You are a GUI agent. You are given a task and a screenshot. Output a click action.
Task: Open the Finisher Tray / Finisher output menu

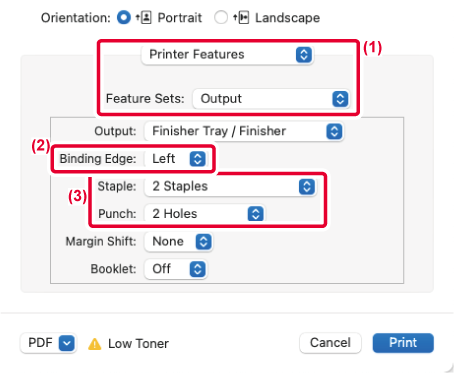[x=244, y=131]
